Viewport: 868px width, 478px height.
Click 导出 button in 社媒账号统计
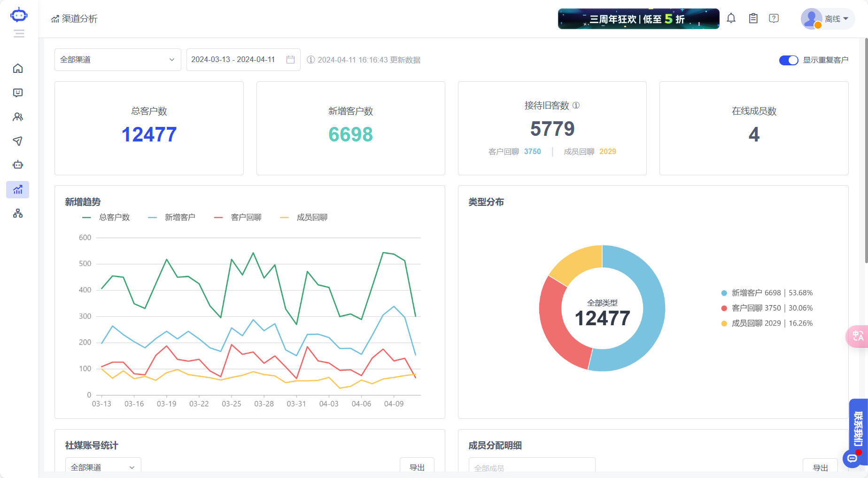(x=417, y=467)
